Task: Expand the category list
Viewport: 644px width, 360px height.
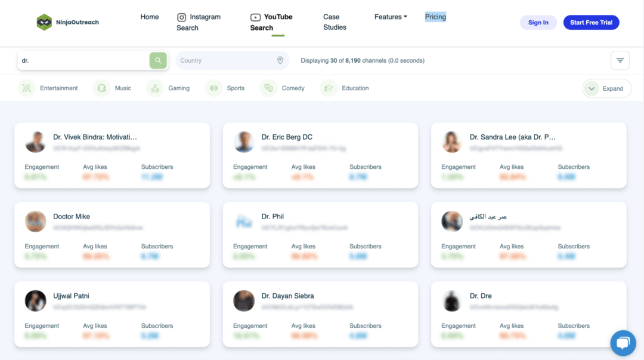Action: tap(606, 88)
